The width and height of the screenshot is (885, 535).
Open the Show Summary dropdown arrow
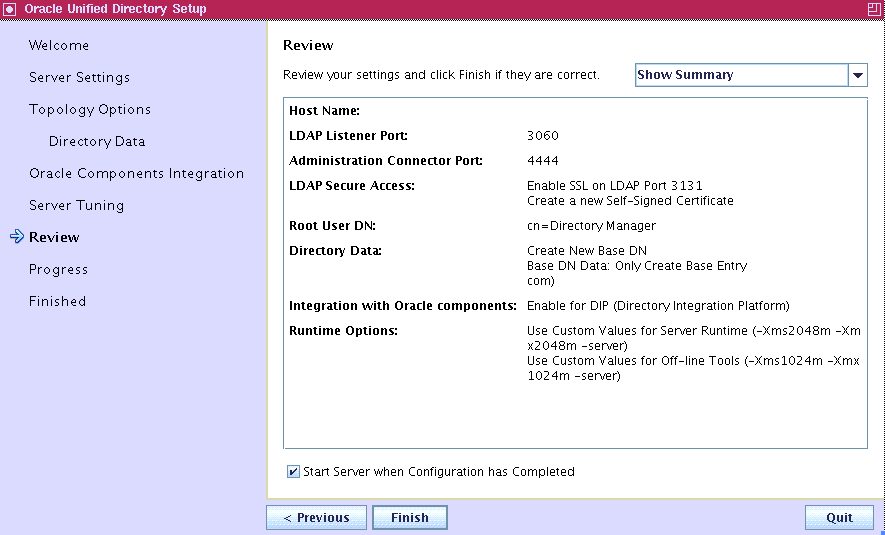coord(857,75)
